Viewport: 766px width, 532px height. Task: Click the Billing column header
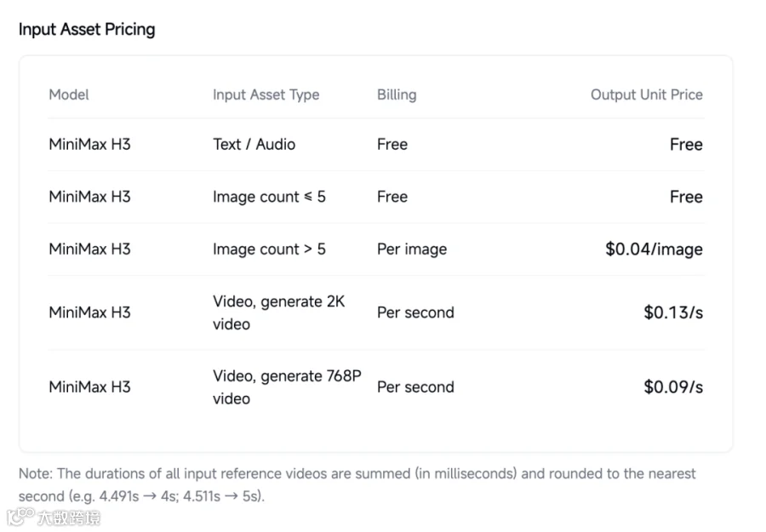[x=397, y=94]
